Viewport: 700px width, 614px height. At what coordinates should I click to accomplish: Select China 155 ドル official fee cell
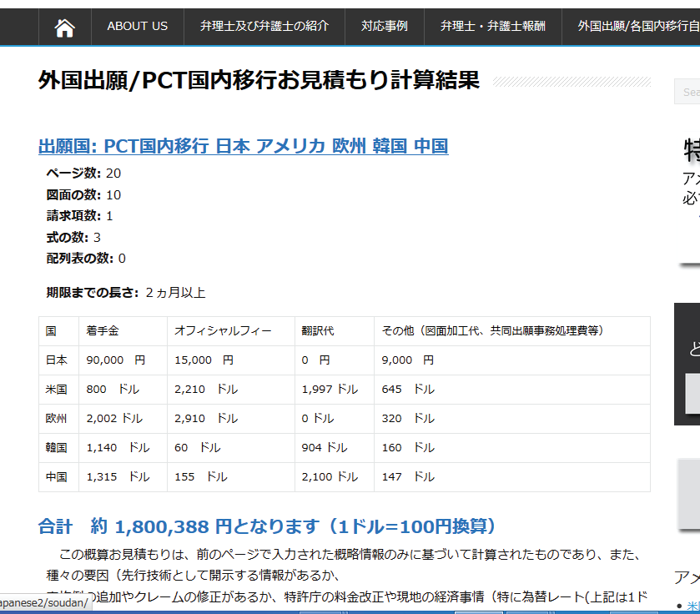click(x=231, y=477)
